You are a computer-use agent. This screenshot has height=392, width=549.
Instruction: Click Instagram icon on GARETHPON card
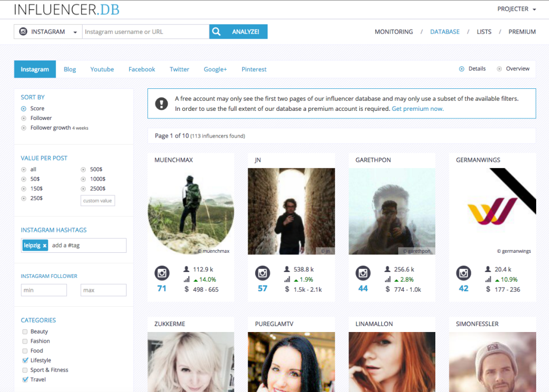(363, 273)
